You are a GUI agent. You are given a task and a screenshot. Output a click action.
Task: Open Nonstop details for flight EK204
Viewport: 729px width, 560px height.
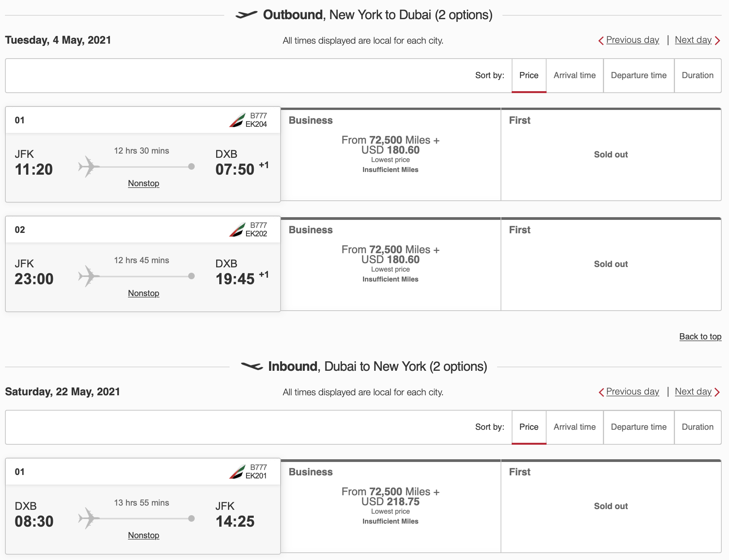(x=143, y=183)
